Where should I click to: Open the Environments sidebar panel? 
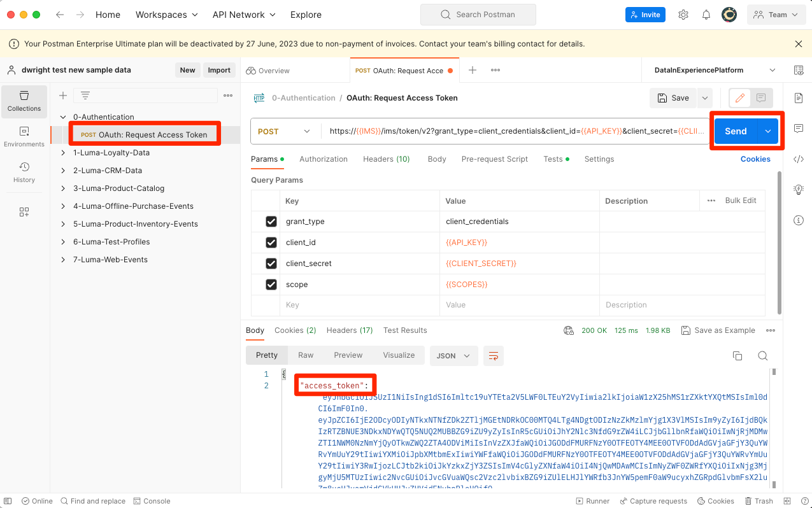point(24,138)
